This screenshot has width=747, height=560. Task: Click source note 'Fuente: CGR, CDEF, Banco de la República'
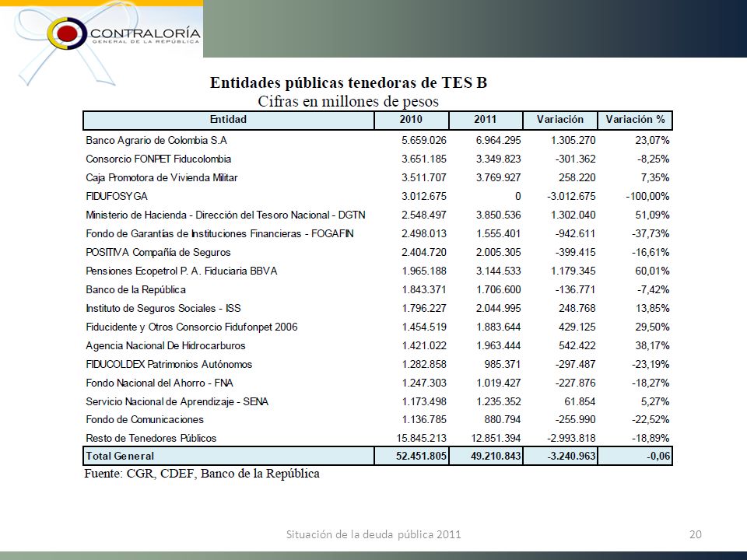pyautogui.click(x=202, y=474)
